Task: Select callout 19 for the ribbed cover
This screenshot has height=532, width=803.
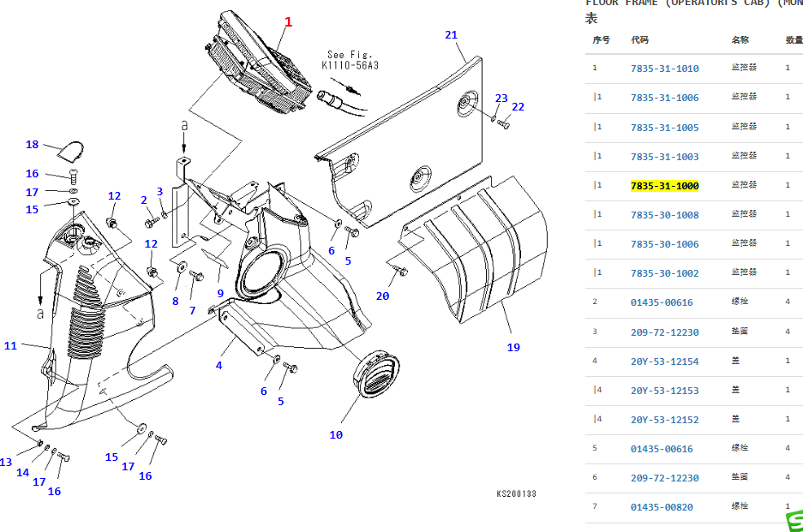Action: [x=513, y=347]
